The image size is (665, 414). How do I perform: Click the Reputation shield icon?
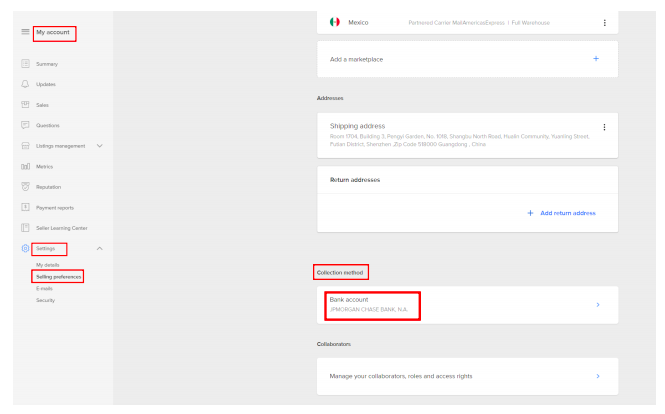(25, 187)
